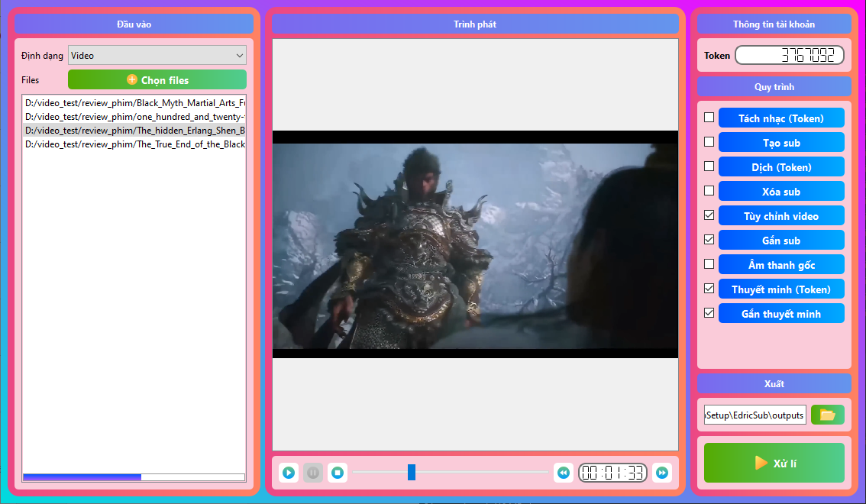The width and height of the screenshot is (866, 504).
Task: Open the outputs folder via green folder icon
Action: click(827, 414)
